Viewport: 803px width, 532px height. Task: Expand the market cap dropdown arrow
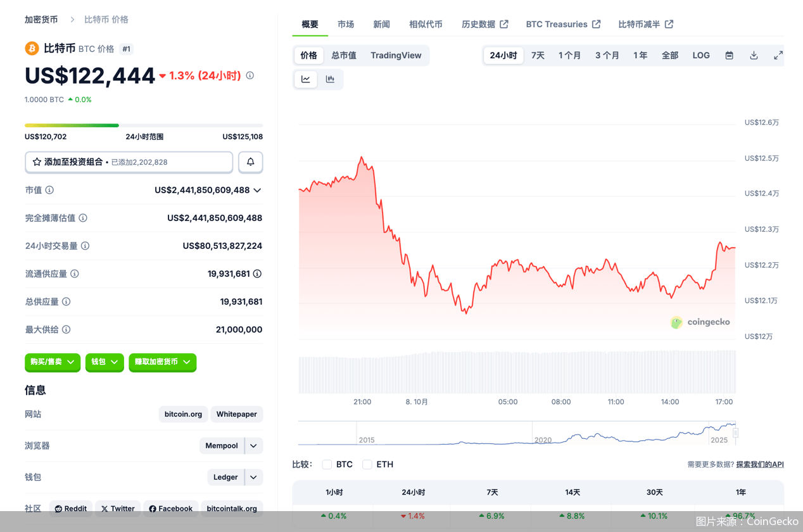coord(257,190)
